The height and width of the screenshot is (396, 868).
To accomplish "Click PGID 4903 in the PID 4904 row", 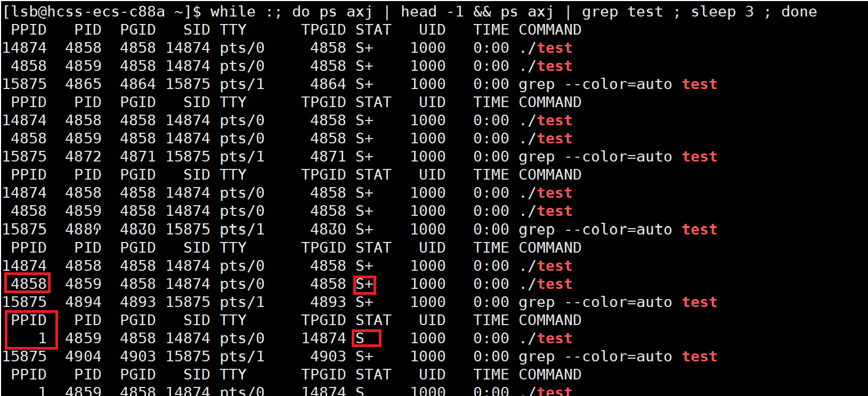I will coord(138,357).
